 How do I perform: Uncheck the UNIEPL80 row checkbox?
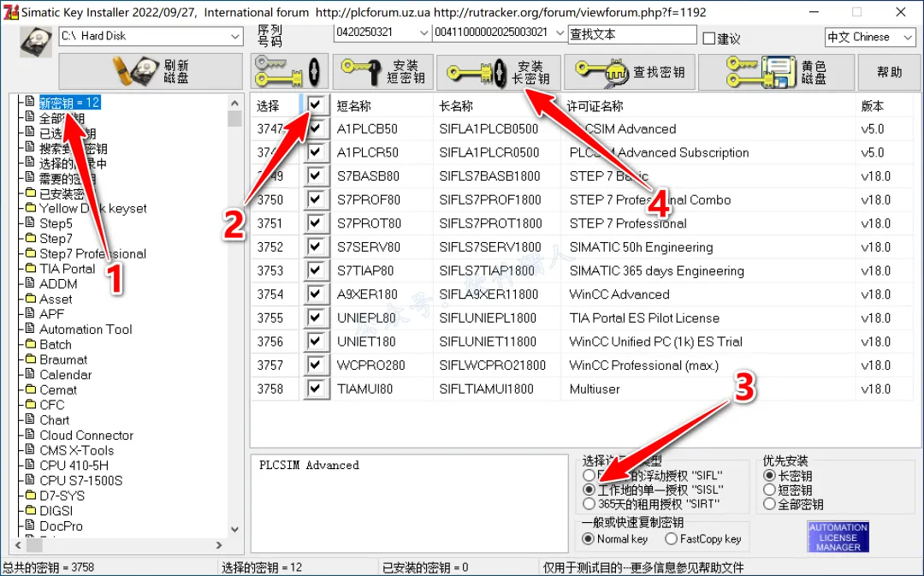click(315, 318)
